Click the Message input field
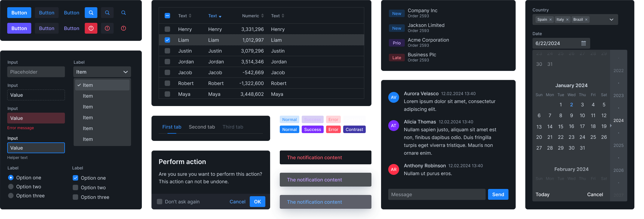This screenshot has height=219, width=644. 437,194
